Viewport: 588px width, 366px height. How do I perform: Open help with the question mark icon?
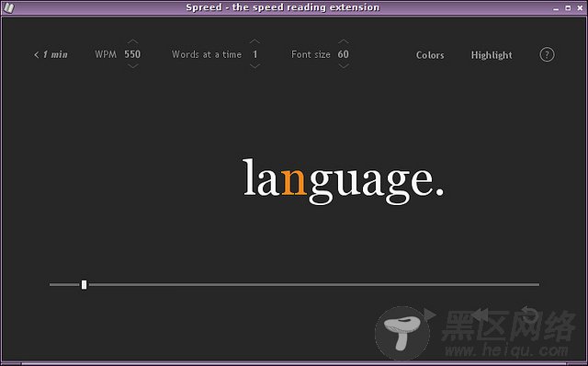(x=548, y=55)
